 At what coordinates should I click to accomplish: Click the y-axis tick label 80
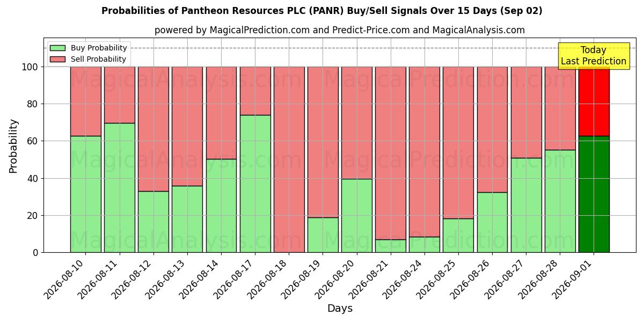click(33, 104)
